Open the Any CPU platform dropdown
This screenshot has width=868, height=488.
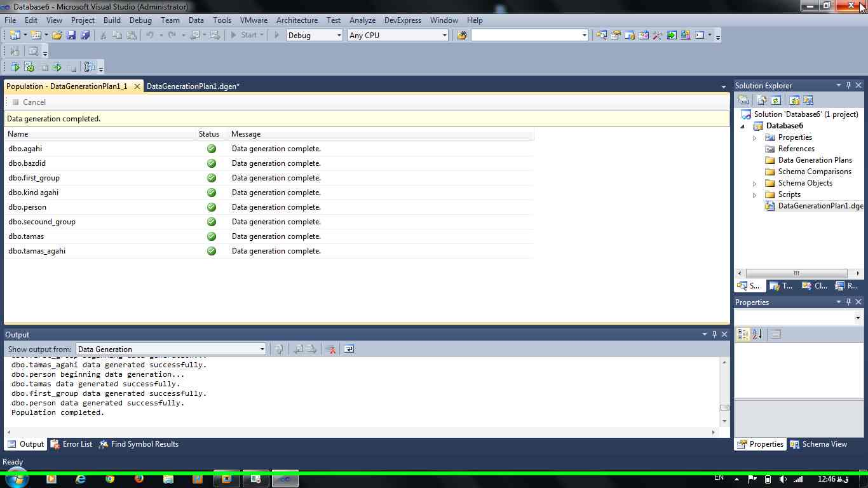tap(398, 36)
